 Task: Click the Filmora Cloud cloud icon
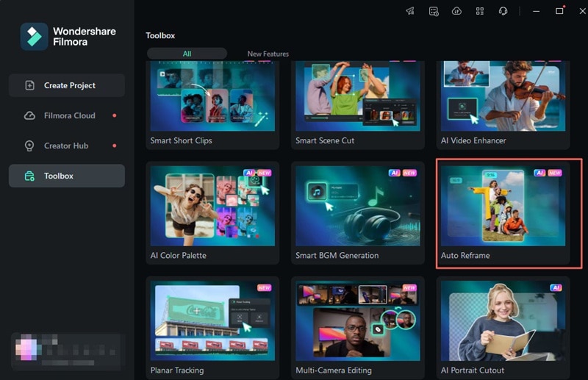(x=29, y=115)
